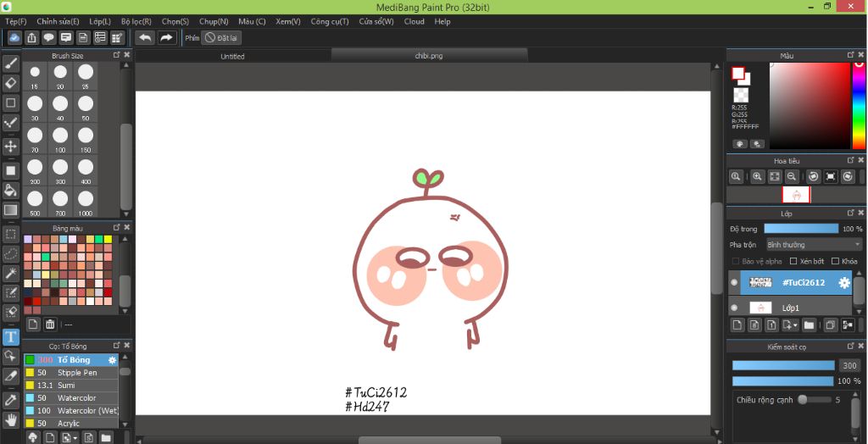Select the Text tool
The width and height of the screenshot is (868, 444).
pos(10,336)
